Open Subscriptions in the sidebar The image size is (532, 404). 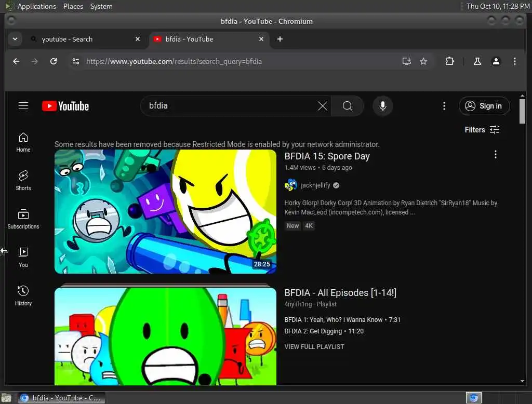coord(23,219)
